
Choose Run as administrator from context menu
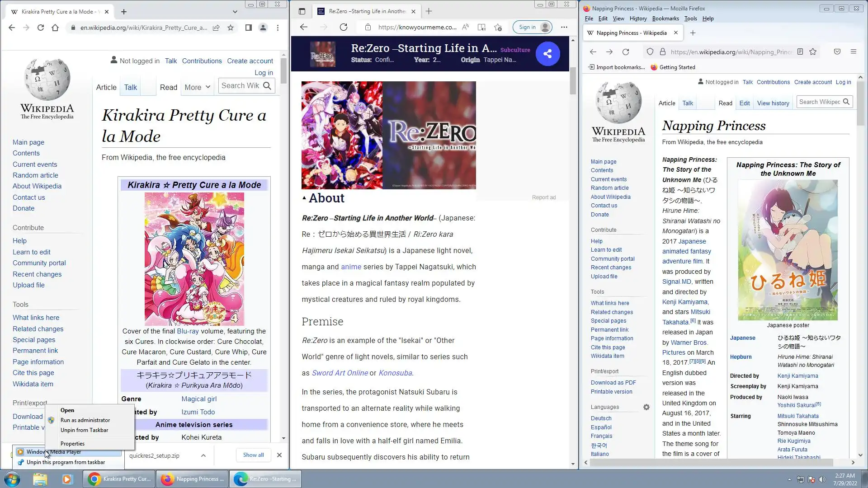pyautogui.click(x=85, y=420)
